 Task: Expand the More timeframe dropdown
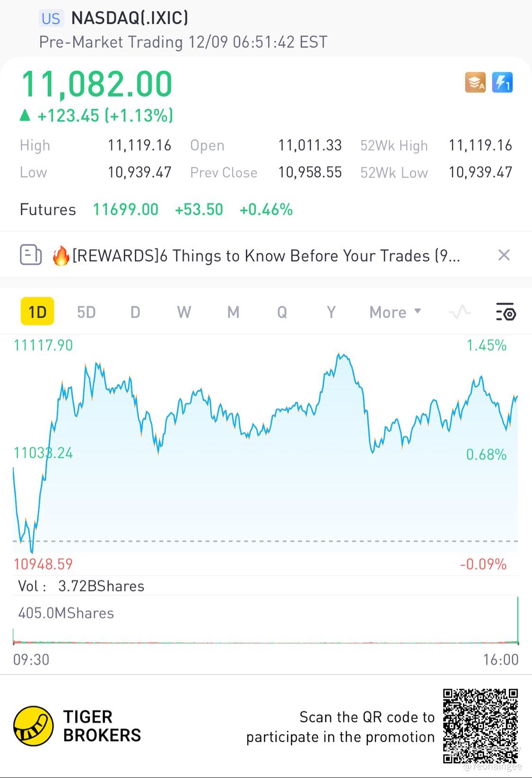click(395, 312)
